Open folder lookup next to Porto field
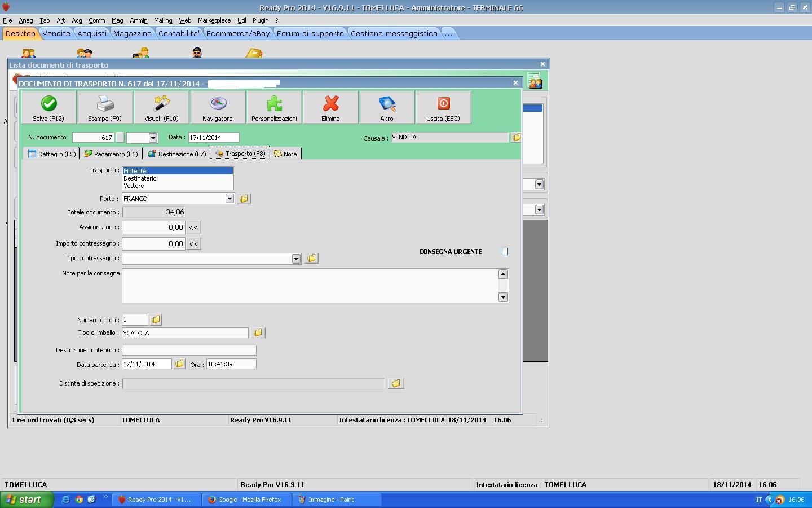812x508 pixels. 244,199
